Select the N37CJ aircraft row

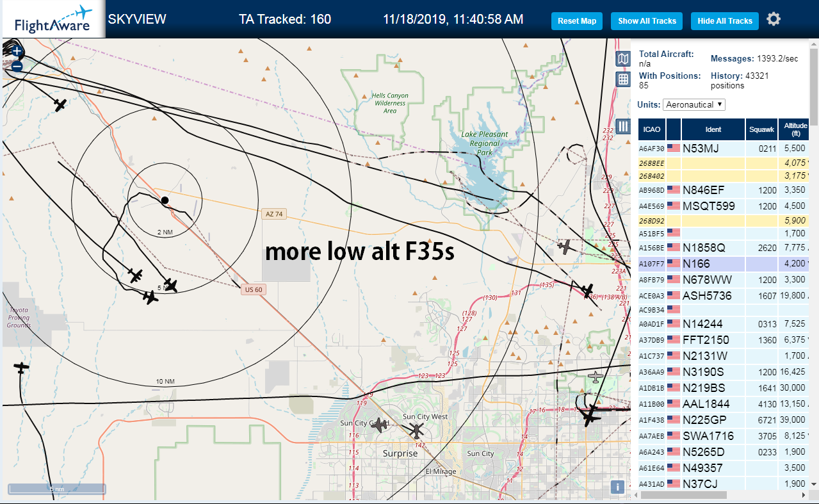pos(724,484)
